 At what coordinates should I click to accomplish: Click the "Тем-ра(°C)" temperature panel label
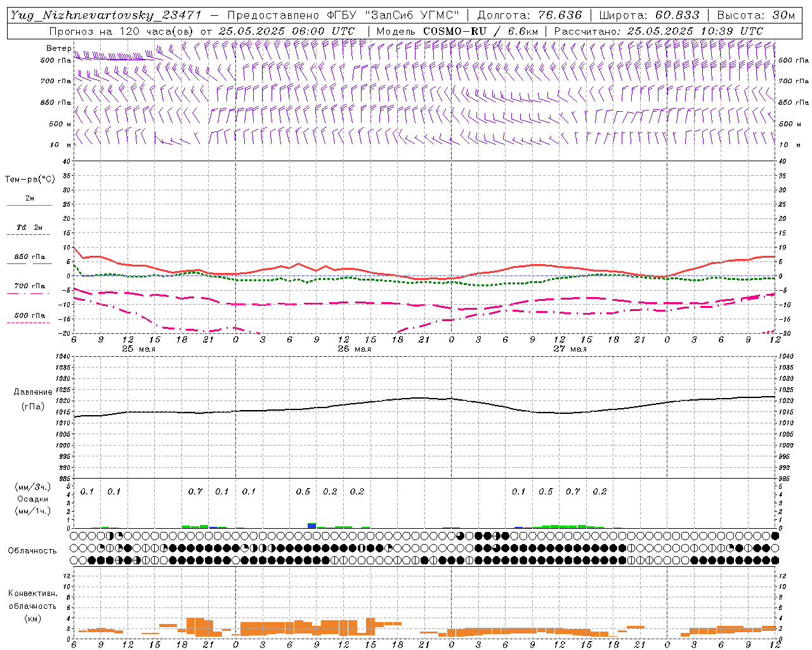coord(30,180)
